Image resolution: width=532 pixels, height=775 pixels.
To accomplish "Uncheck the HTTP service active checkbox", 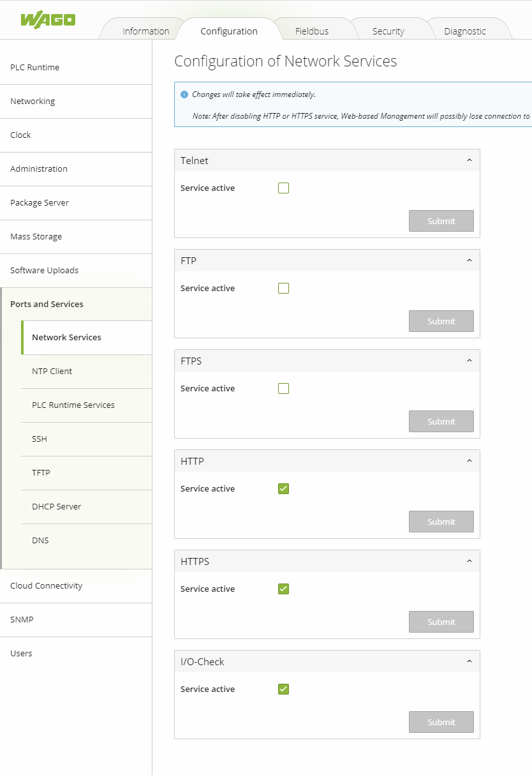I will [284, 489].
